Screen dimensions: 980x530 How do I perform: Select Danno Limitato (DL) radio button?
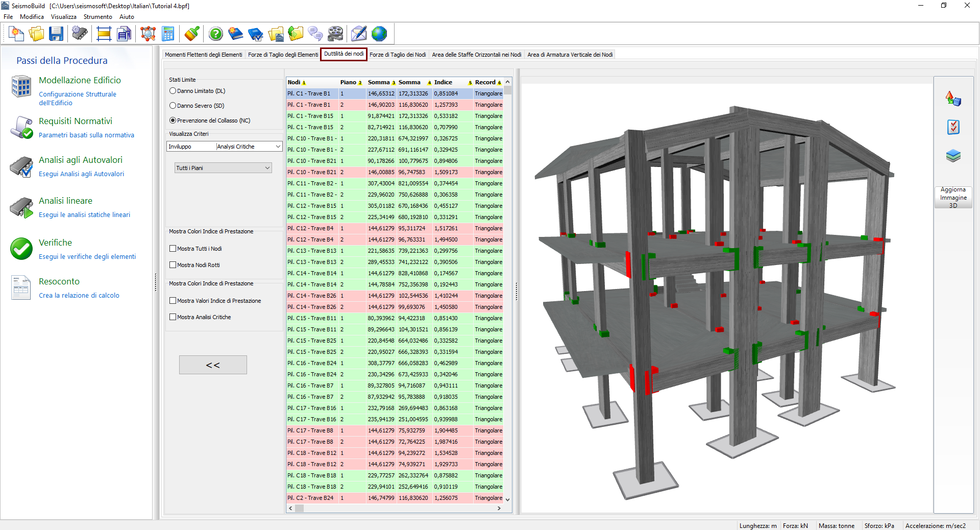tap(173, 91)
